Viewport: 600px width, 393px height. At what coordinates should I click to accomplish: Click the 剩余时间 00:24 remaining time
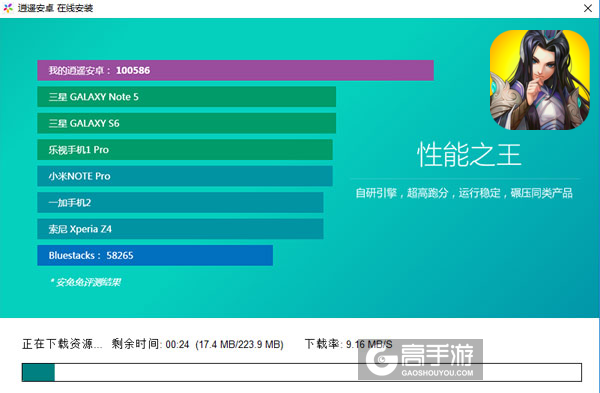(x=150, y=344)
